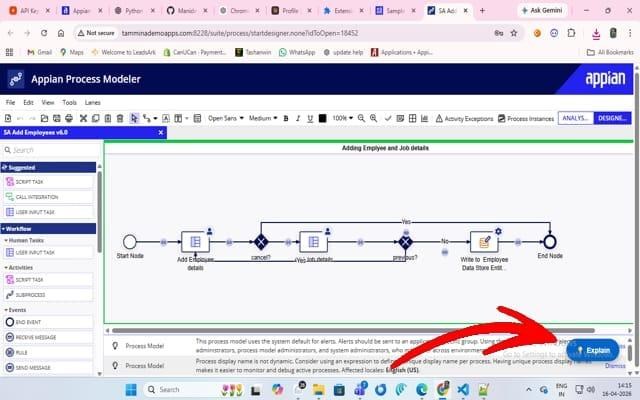Select Call Integration in palette
640x400 pixels.
point(48,197)
